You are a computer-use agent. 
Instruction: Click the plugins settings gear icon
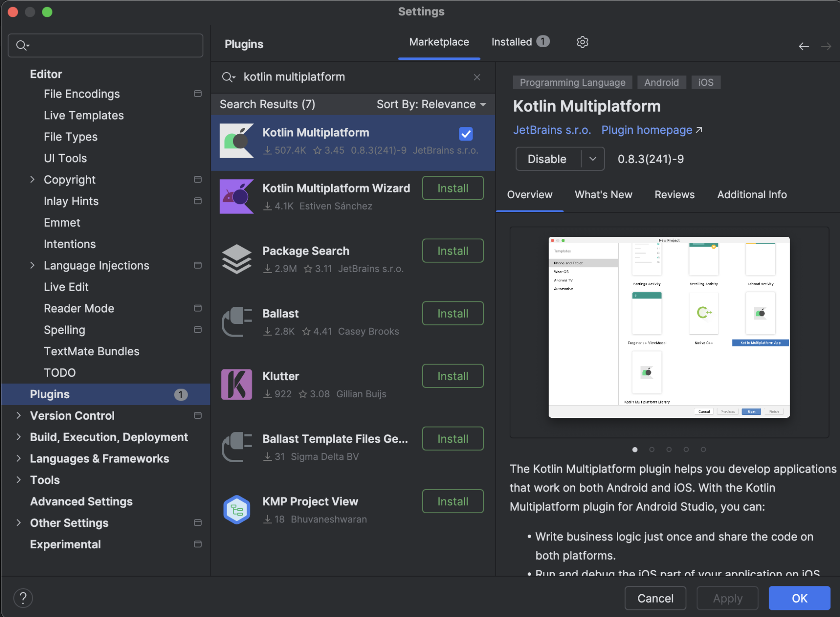[582, 42]
